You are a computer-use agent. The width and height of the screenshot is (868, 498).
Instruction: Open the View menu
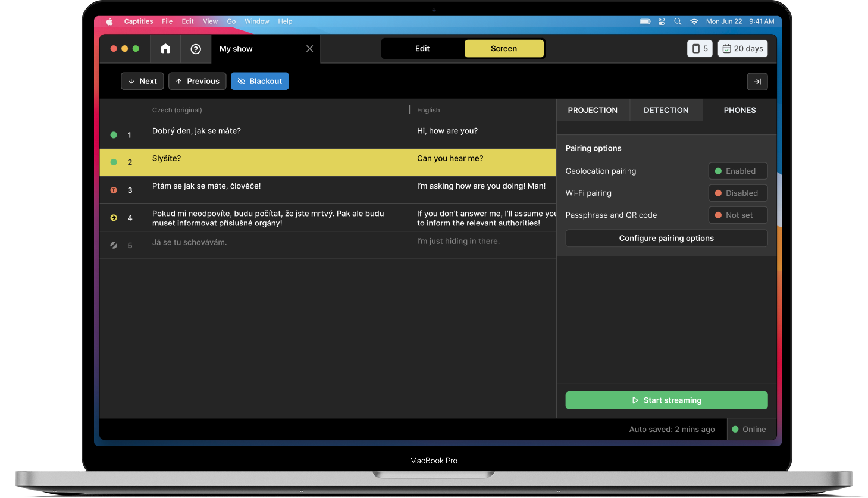pyautogui.click(x=211, y=21)
